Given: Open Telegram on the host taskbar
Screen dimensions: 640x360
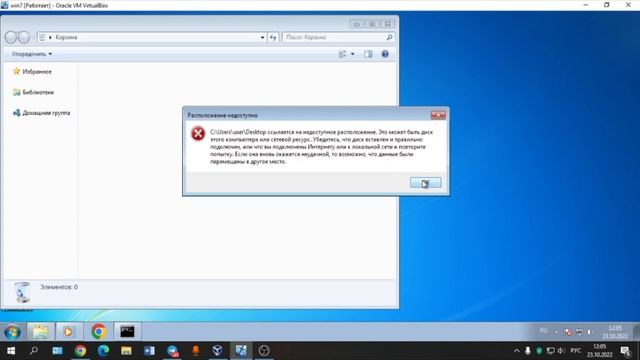Looking at the screenshot, I should pyautogui.click(x=172, y=351).
